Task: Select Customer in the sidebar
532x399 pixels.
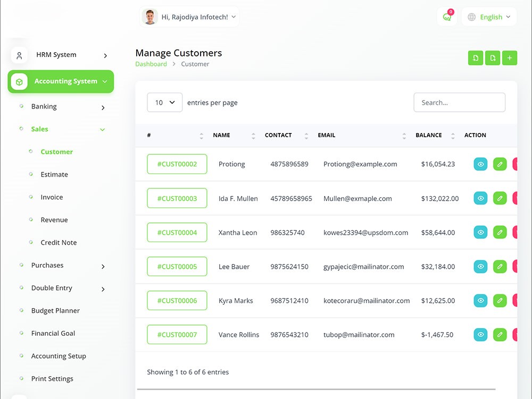Action: 57,152
